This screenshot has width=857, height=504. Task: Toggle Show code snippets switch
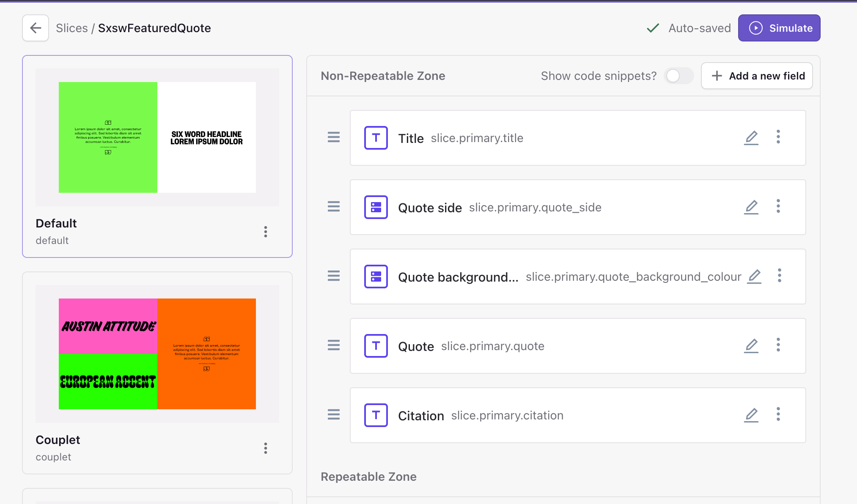point(678,76)
